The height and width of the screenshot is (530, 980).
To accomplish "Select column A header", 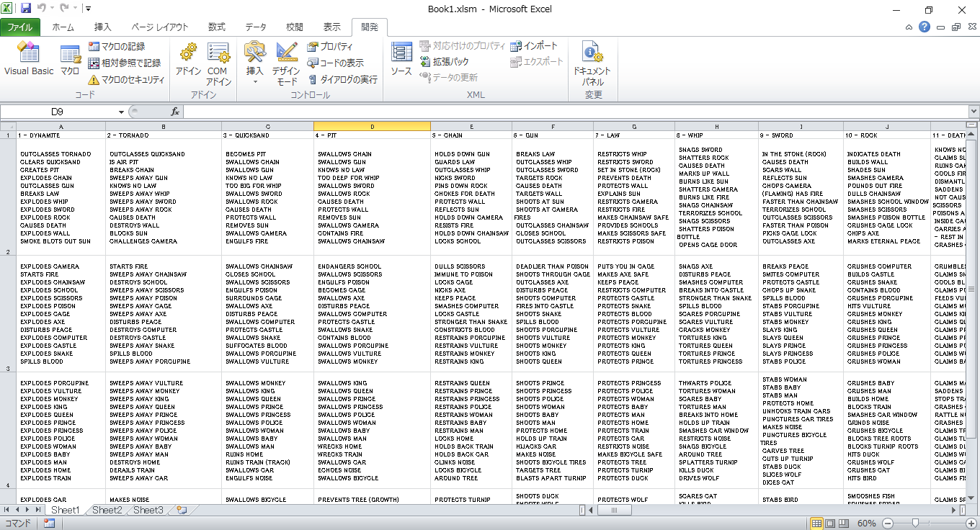I will click(x=61, y=127).
